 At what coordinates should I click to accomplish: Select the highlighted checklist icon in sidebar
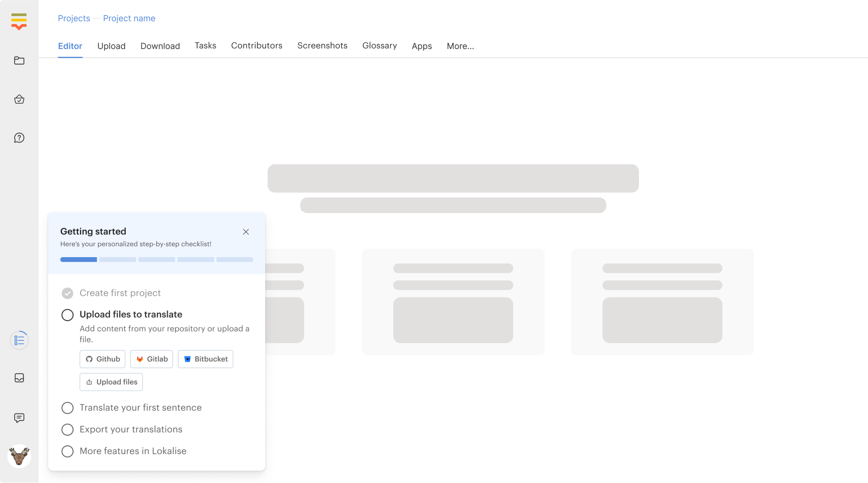19,340
